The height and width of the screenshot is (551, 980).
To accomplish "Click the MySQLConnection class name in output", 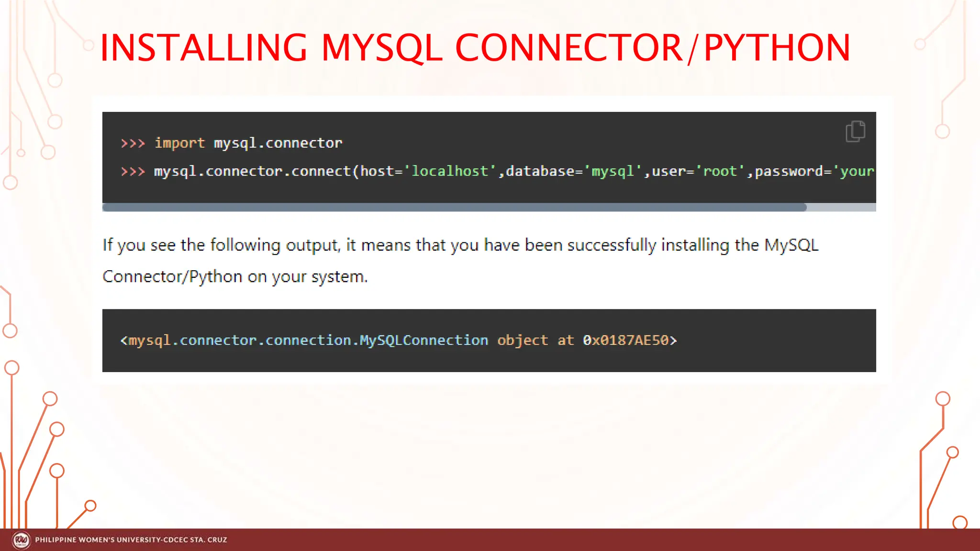I will (x=423, y=340).
